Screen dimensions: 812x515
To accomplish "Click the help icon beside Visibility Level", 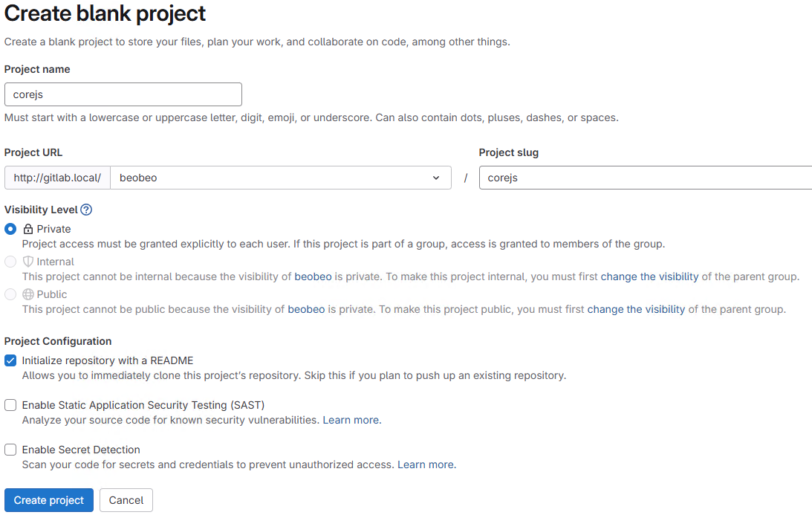I will pyautogui.click(x=86, y=210).
